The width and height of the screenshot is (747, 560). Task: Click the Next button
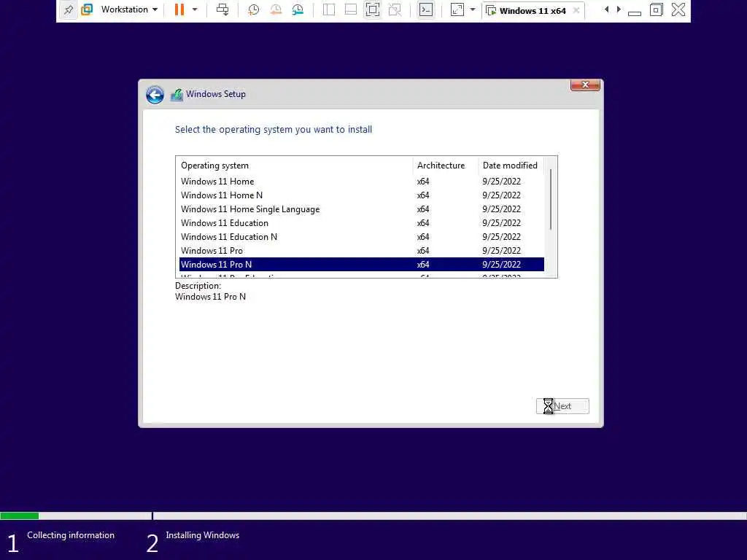[562, 406]
